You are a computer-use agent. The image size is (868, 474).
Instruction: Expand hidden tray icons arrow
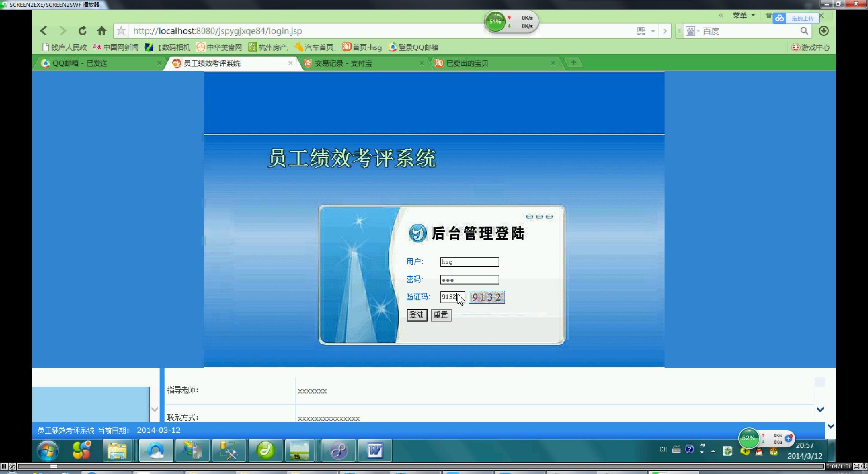(713, 451)
